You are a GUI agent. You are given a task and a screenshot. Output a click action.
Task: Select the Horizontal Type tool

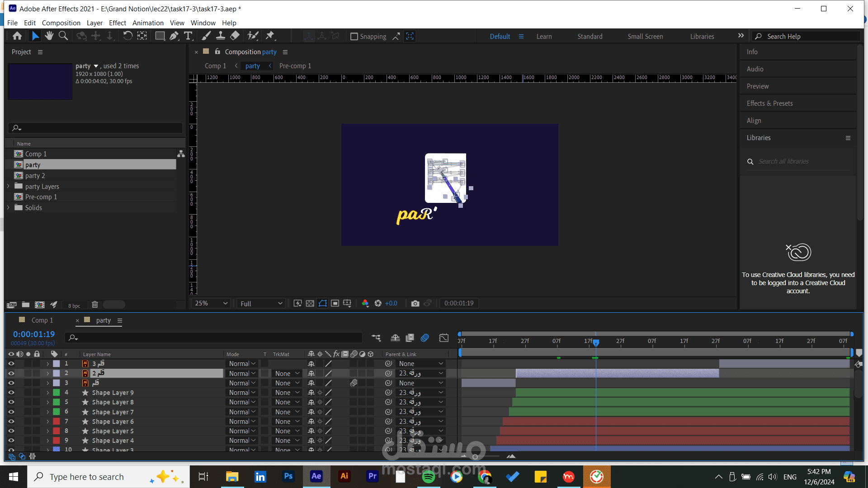click(189, 36)
